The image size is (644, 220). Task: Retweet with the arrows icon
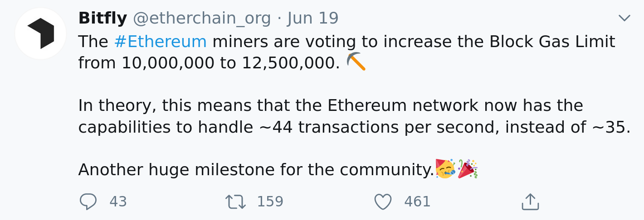(235, 202)
